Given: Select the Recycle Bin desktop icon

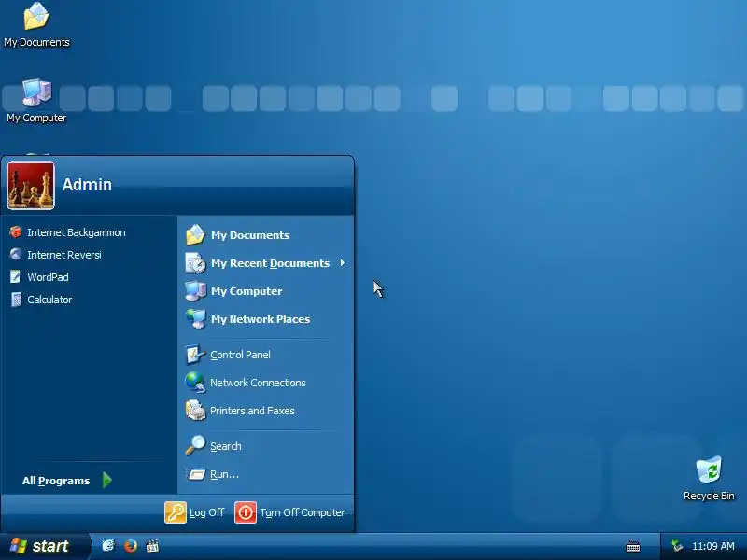Looking at the screenshot, I should tap(709, 479).
